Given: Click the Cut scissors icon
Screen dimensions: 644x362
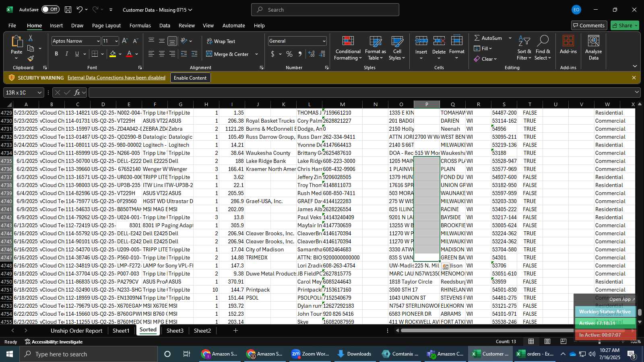Looking at the screenshot, I should 31,38.
